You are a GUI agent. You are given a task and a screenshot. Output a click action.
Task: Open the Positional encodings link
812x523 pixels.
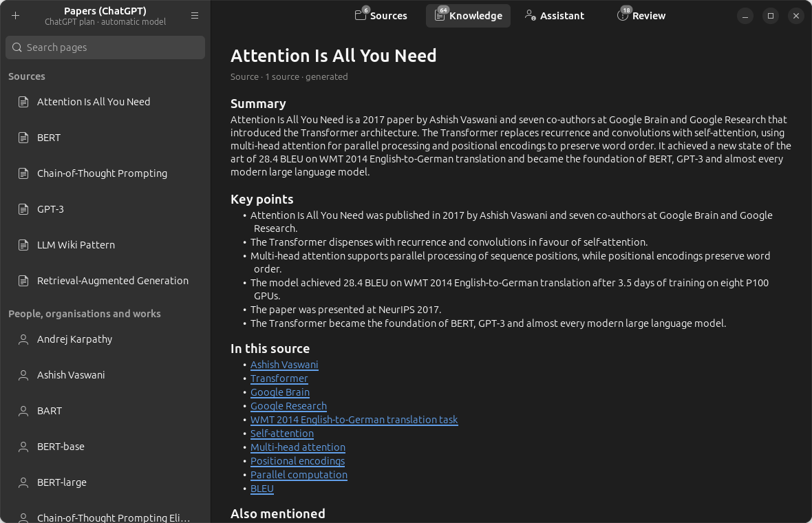298,461
